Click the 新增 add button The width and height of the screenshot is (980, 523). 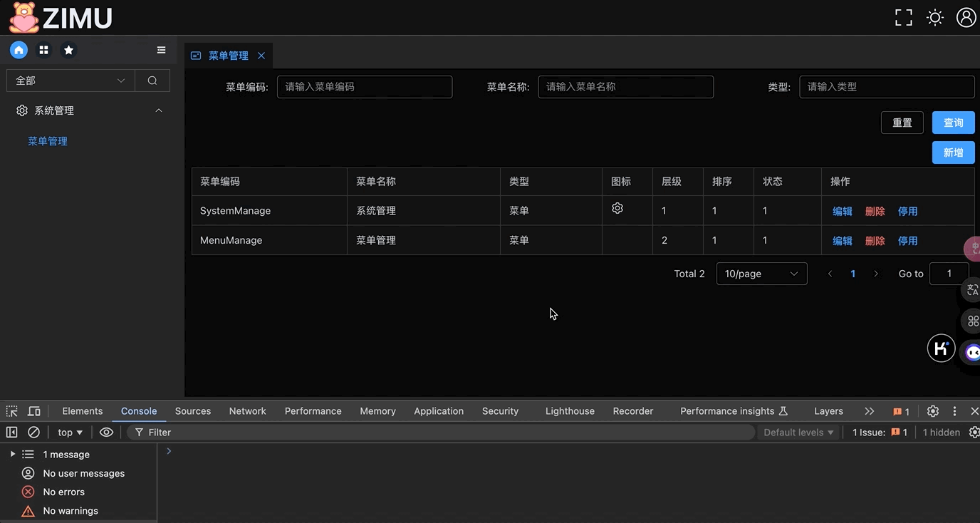(954, 152)
